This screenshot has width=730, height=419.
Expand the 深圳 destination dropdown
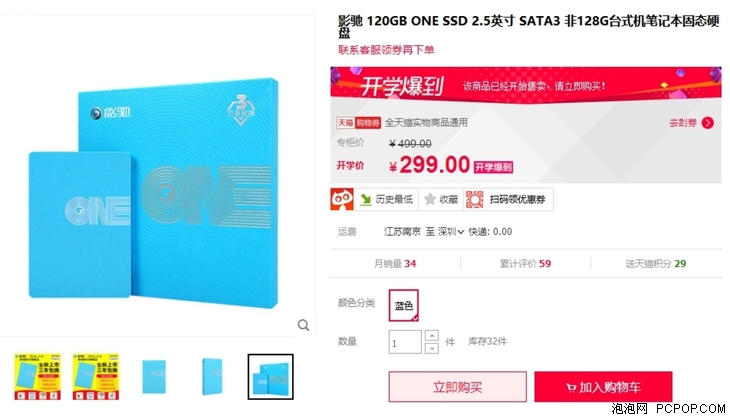(451, 231)
